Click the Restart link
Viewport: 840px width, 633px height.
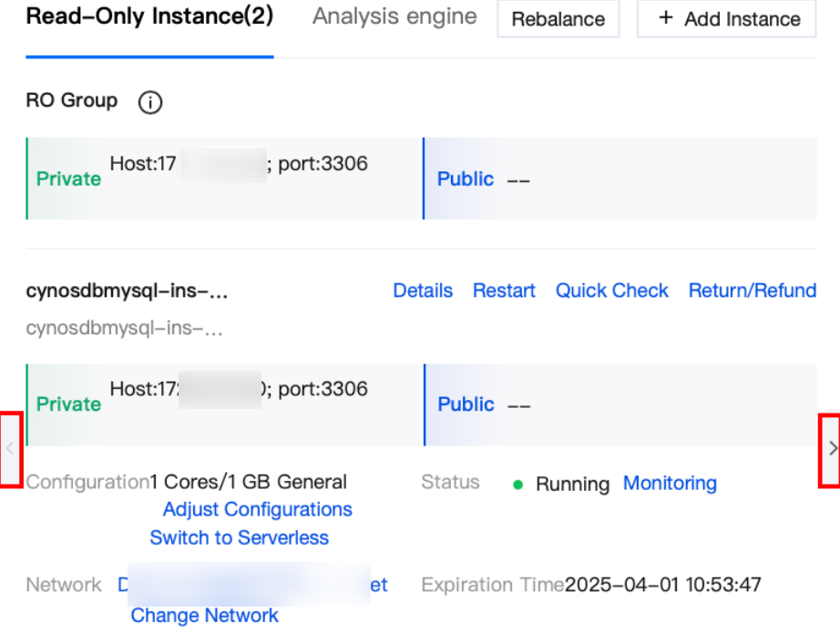pyautogui.click(x=504, y=291)
